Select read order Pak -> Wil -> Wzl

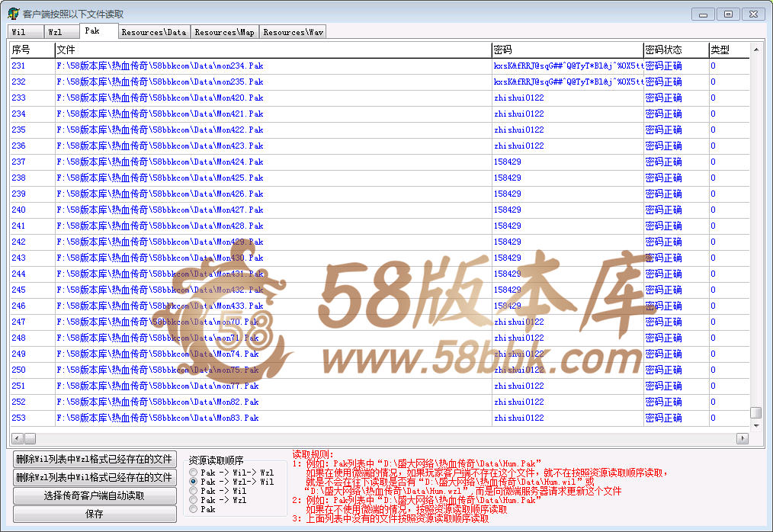[194, 473]
